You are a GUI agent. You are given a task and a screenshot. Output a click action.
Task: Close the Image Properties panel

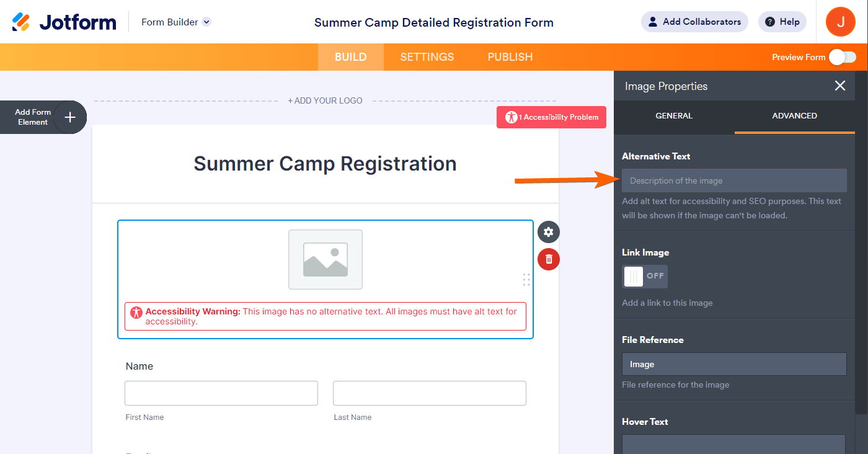point(839,86)
